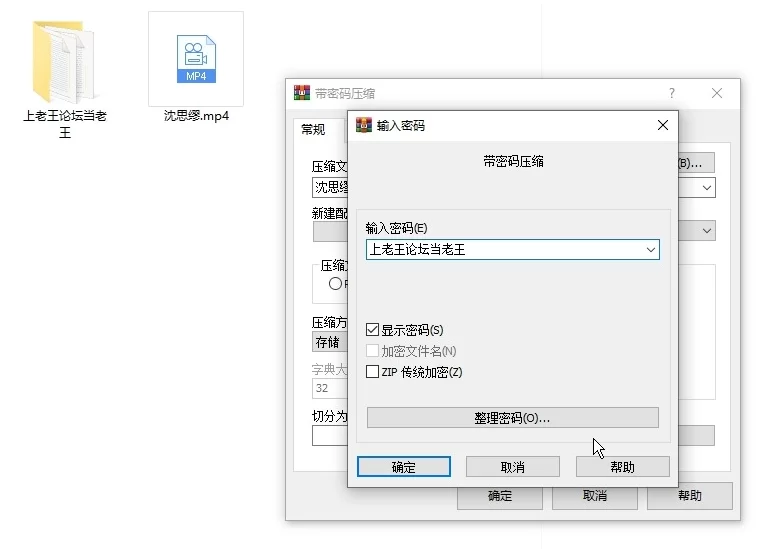Open the 存储 compression method dropdown

330,342
